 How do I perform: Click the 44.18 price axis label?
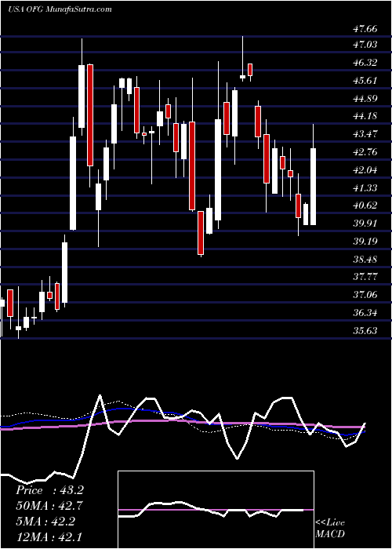click(365, 116)
